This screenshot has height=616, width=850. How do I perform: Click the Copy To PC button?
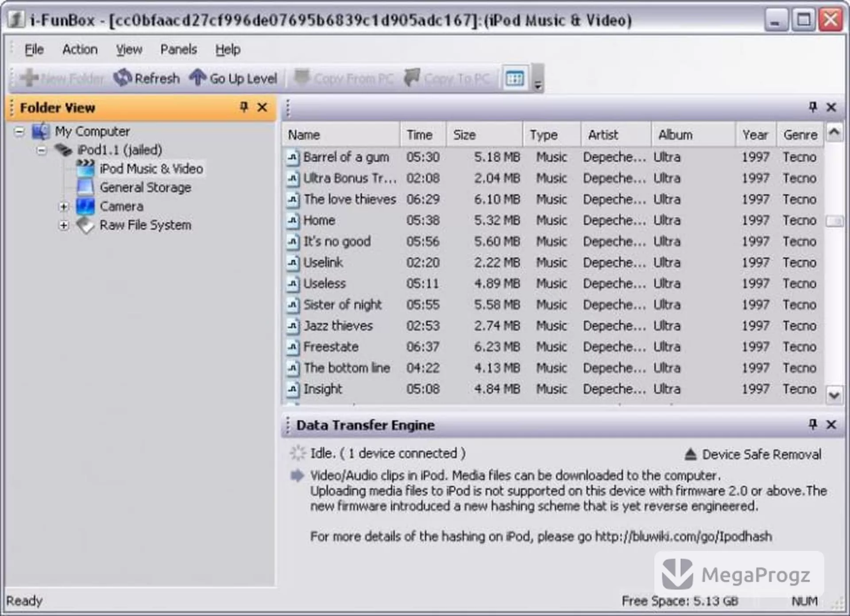point(447,78)
